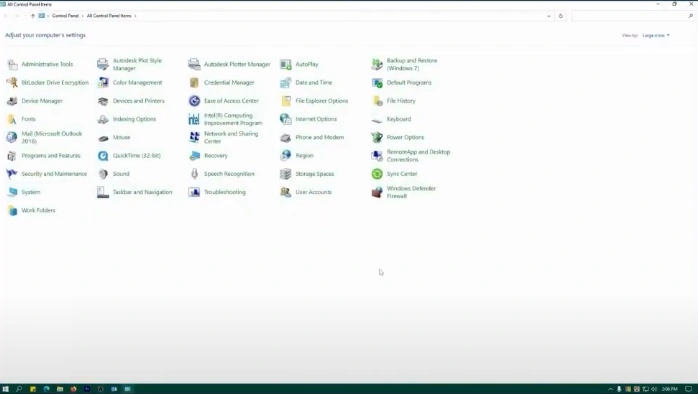Open the Power Options icon
The image size is (698, 394).
pyautogui.click(x=377, y=138)
